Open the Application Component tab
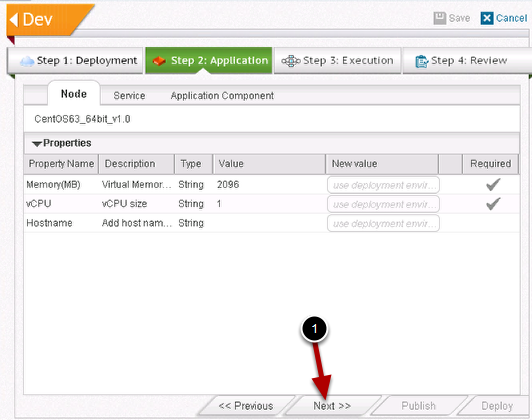This screenshot has width=532, height=420. point(222,96)
